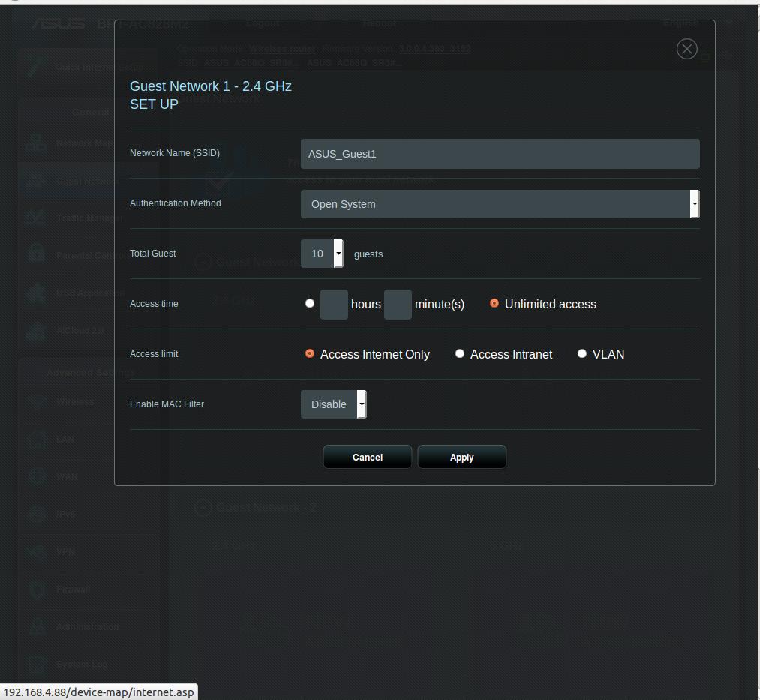Viewport: 760px width, 700px height.
Task: Edit the Network Name (SSID) field
Action: (500, 154)
